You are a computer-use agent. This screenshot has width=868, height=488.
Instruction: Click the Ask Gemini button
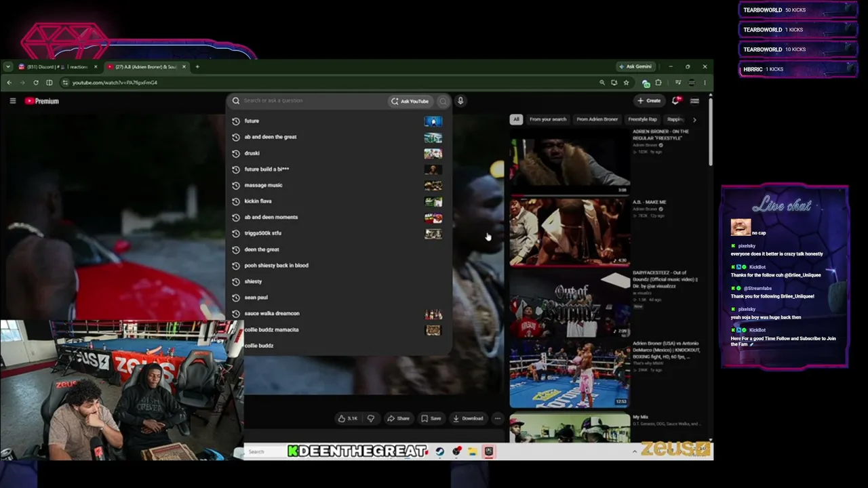[635, 66]
